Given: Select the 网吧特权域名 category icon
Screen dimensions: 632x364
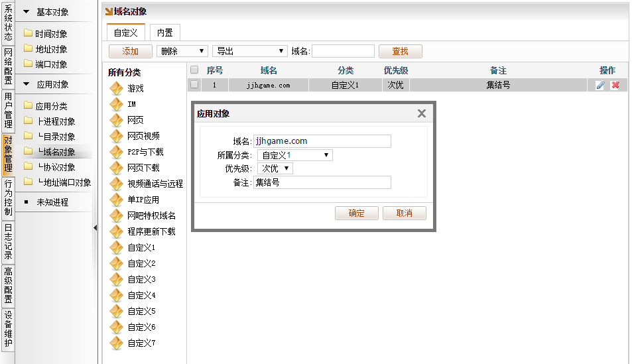Looking at the screenshot, I should pos(117,215).
